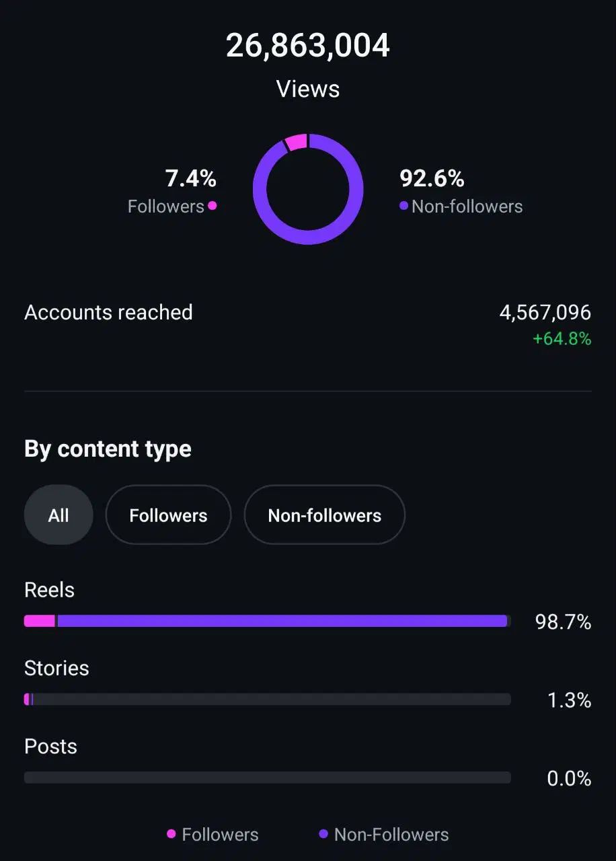Viewport: 616px width, 861px height.
Task: Click the purple Non-Followers legend dot at bottom
Action: pyautogui.click(x=323, y=834)
